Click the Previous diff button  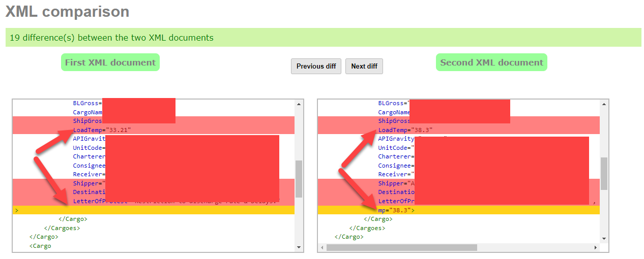[316, 66]
